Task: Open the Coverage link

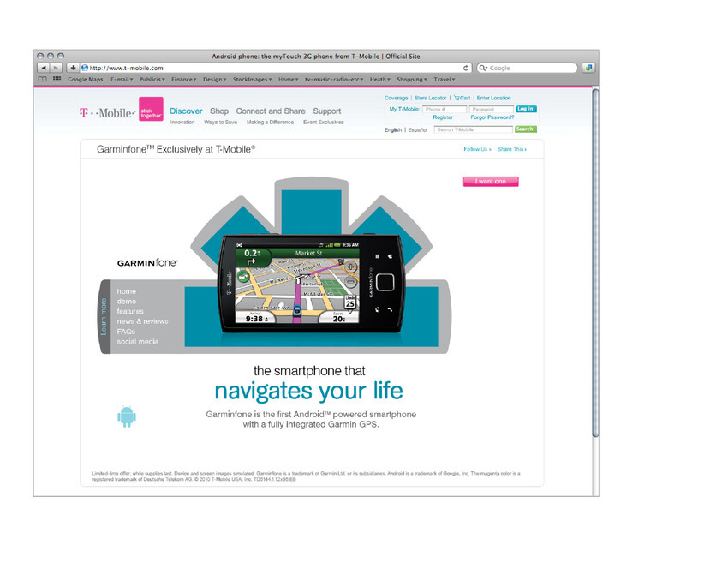Action: 396,98
